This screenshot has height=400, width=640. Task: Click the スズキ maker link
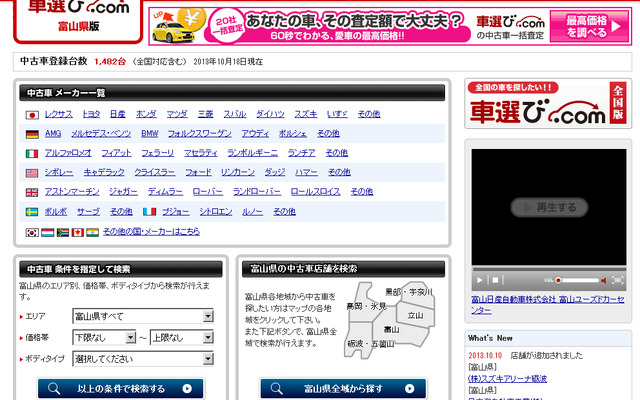point(306,114)
